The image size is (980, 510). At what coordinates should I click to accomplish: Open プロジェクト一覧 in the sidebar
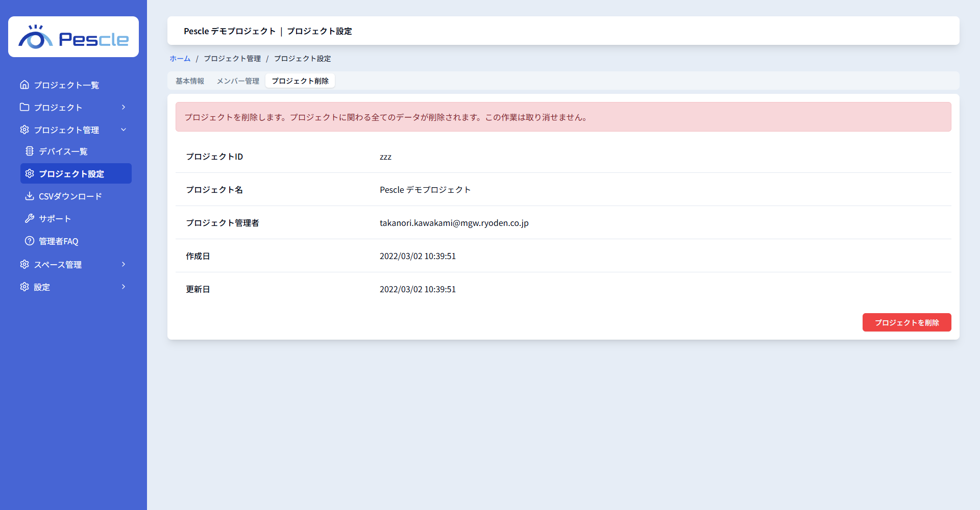click(x=73, y=85)
